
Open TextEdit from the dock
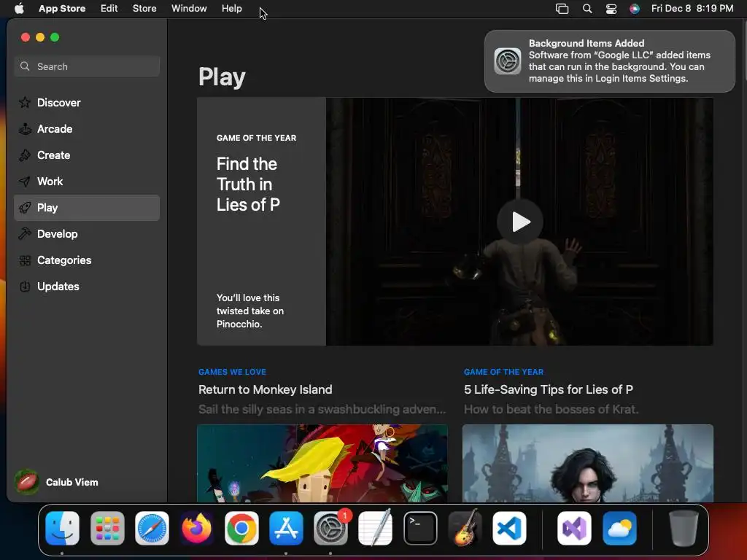click(376, 528)
